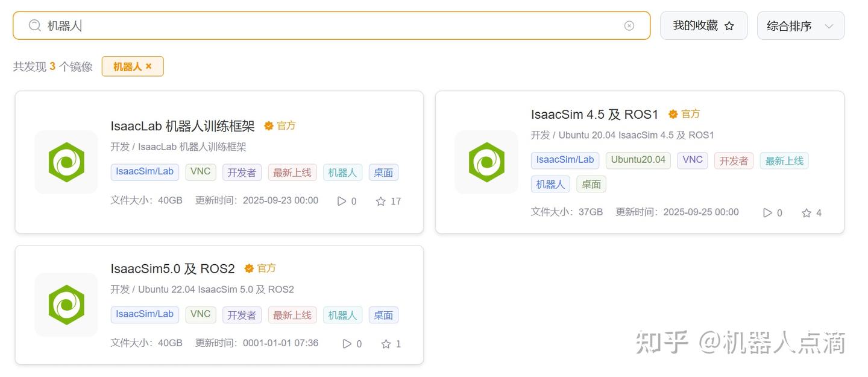Click the play count icon on IsaacSim 4.5 card
Viewport: 868px width, 377px height.
click(767, 213)
